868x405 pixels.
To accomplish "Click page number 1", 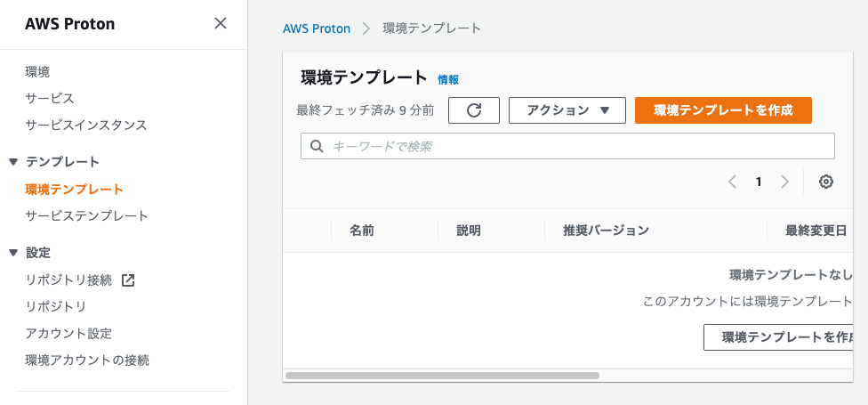I will click(x=759, y=182).
